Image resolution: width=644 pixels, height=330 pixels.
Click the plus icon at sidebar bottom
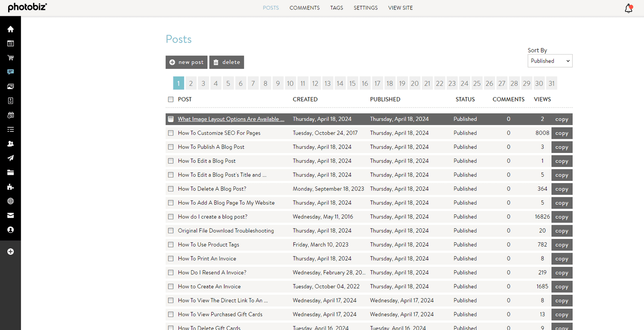(10, 251)
